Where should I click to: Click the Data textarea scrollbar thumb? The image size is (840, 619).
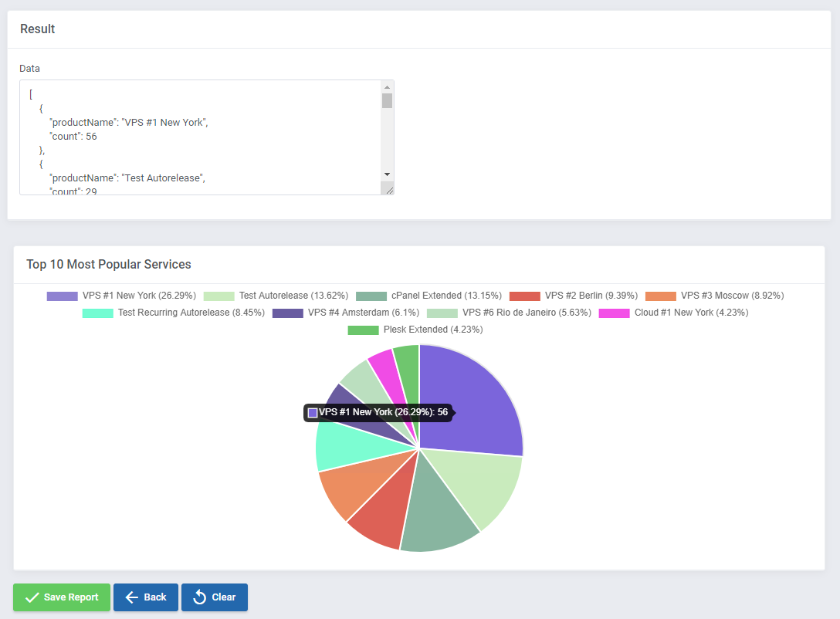tap(388, 100)
